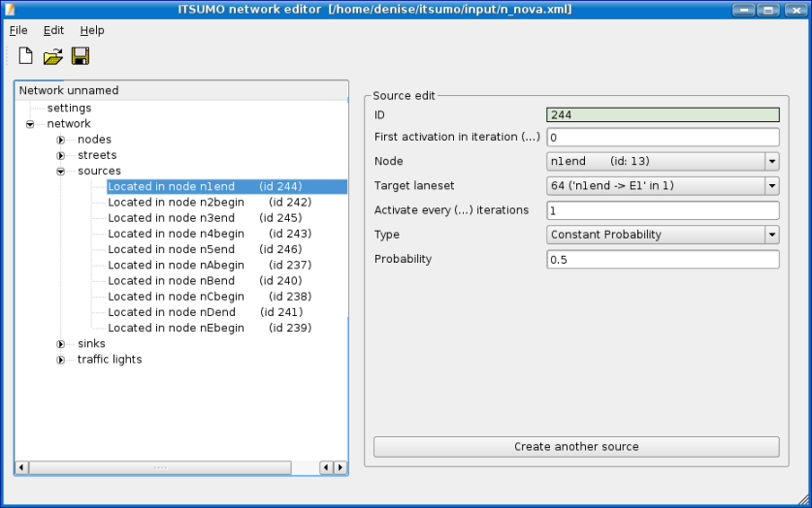The image size is (812, 508).
Task: Open the Type dropdown showing Constant Probability
Action: [771, 235]
